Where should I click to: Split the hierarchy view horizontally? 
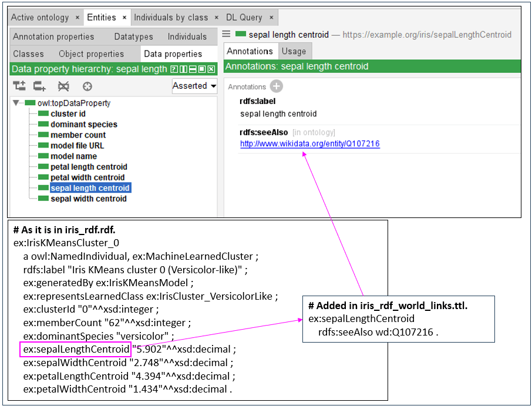[x=193, y=69]
